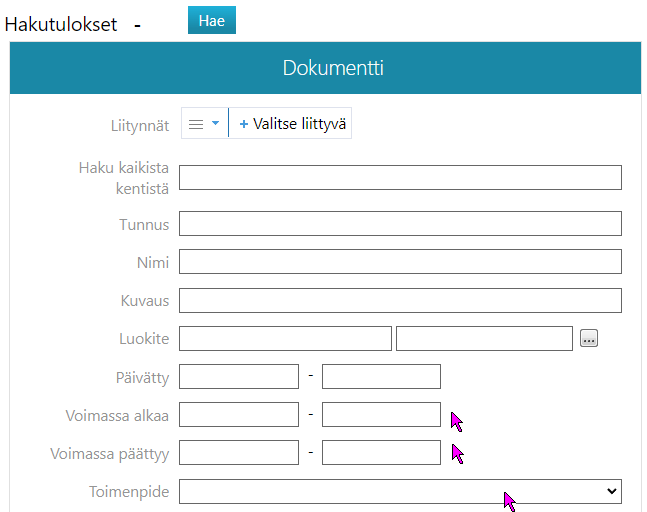Click the Hae search button
The height and width of the screenshot is (512, 647).
211,20
